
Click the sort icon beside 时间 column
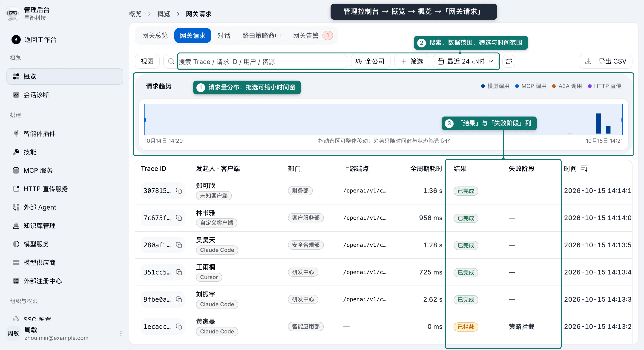[584, 169]
